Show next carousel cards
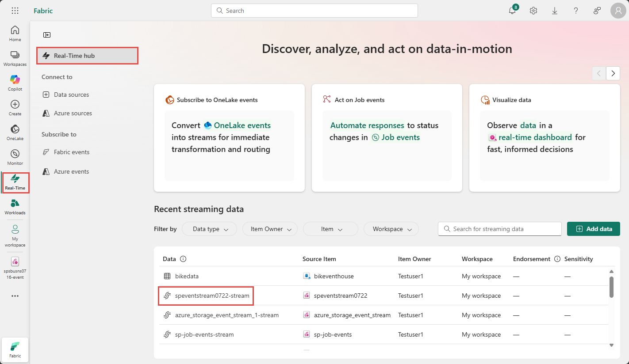Image resolution: width=629 pixels, height=364 pixels. pyautogui.click(x=613, y=73)
